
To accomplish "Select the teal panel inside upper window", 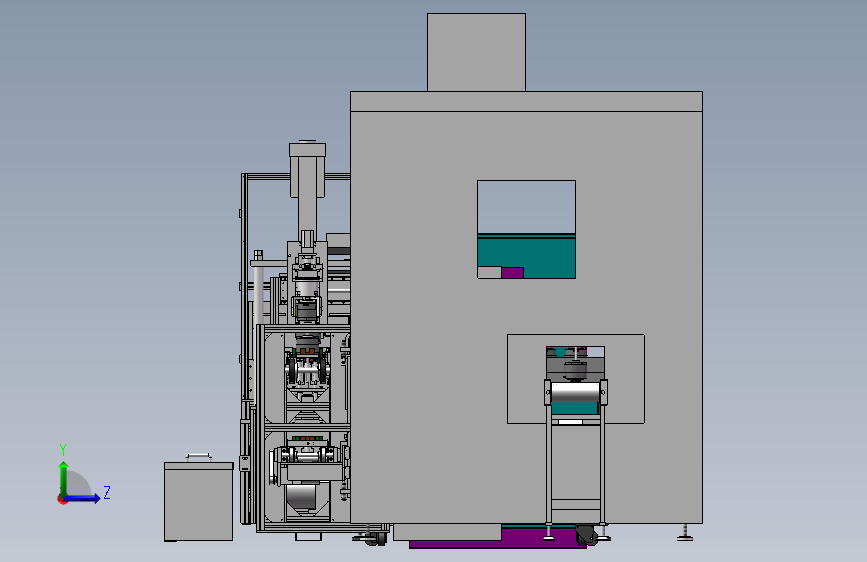I will pos(526,256).
